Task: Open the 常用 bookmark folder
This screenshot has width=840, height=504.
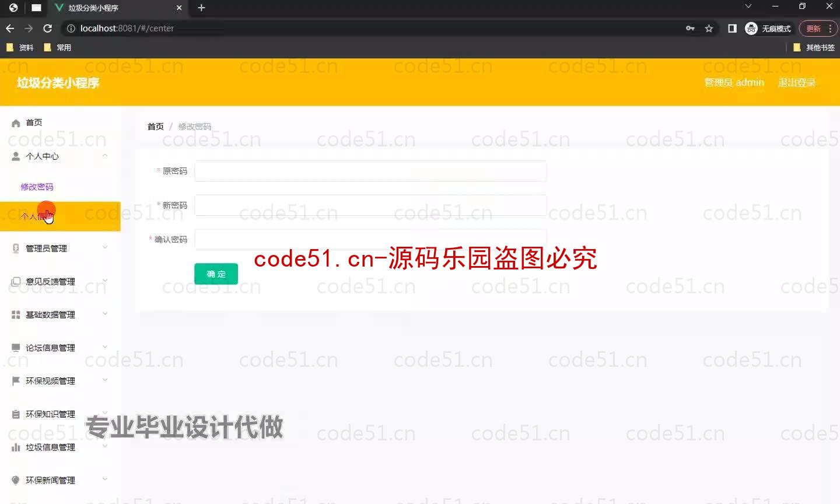Action: coord(58,47)
